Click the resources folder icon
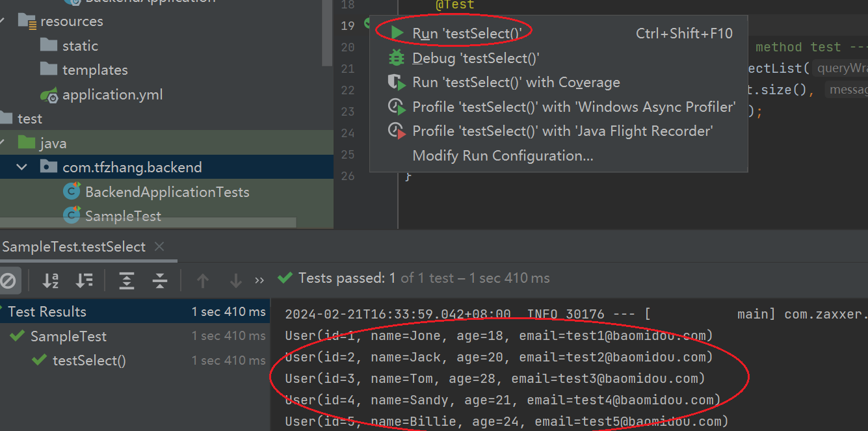 tap(27, 21)
